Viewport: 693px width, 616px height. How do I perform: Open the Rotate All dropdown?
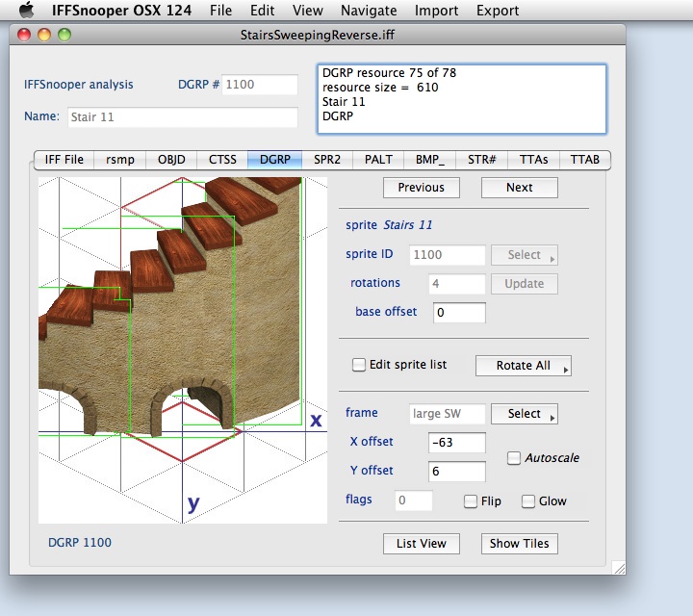(524, 366)
